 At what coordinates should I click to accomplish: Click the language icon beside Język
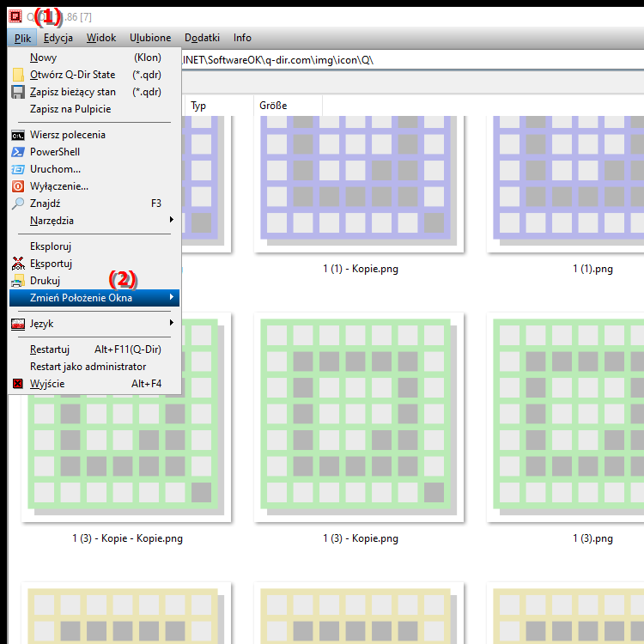(18, 324)
